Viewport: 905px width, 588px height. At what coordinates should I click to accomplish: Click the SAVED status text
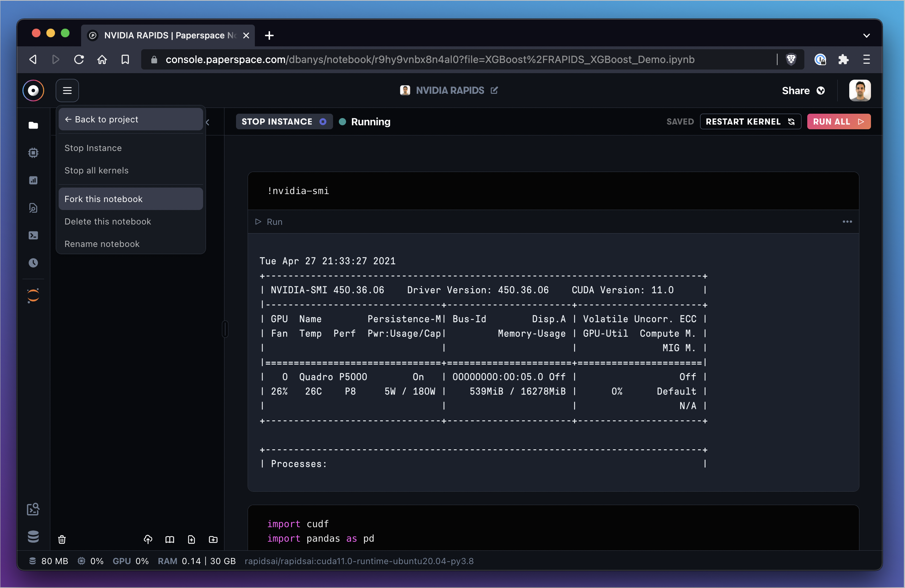680,122
